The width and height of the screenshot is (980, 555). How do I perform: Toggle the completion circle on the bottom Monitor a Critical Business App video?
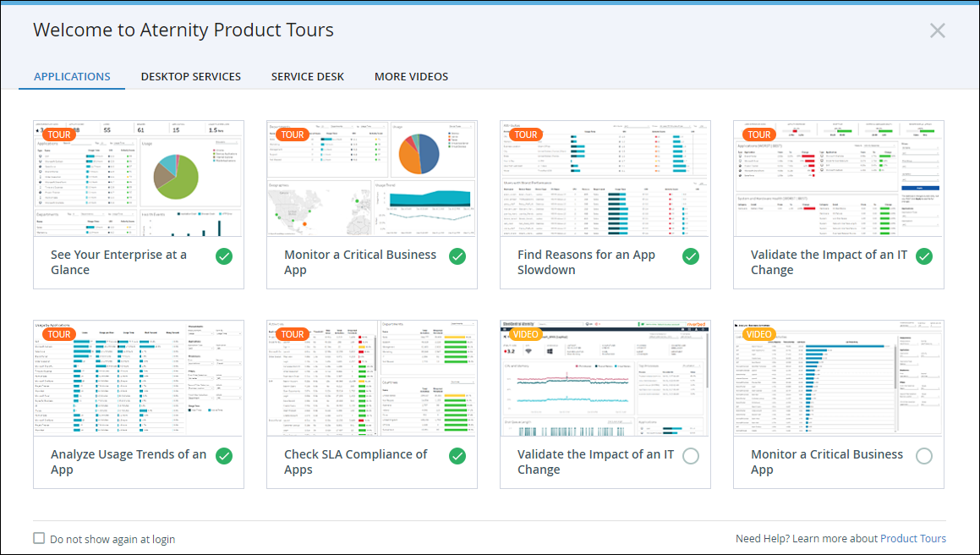click(x=924, y=455)
